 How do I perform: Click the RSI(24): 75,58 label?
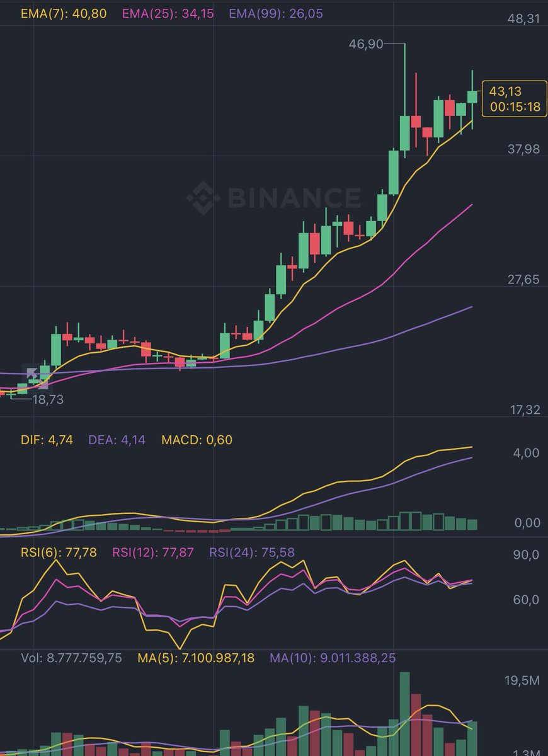click(252, 553)
